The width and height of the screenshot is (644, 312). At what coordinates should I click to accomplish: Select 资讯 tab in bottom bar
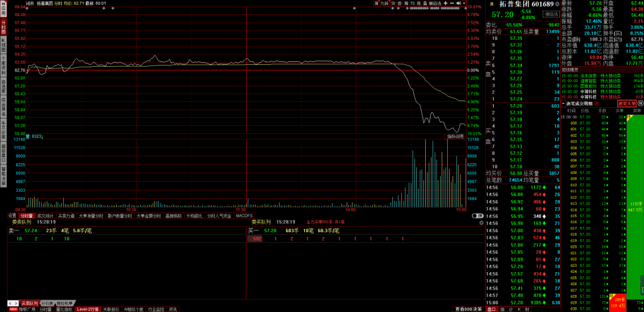coord(173,309)
